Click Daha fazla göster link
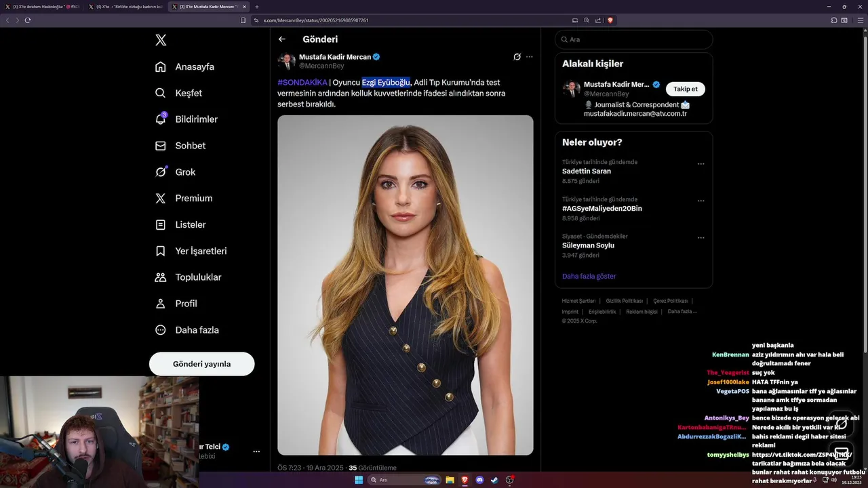This screenshot has width=868, height=488. [x=589, y=277]
